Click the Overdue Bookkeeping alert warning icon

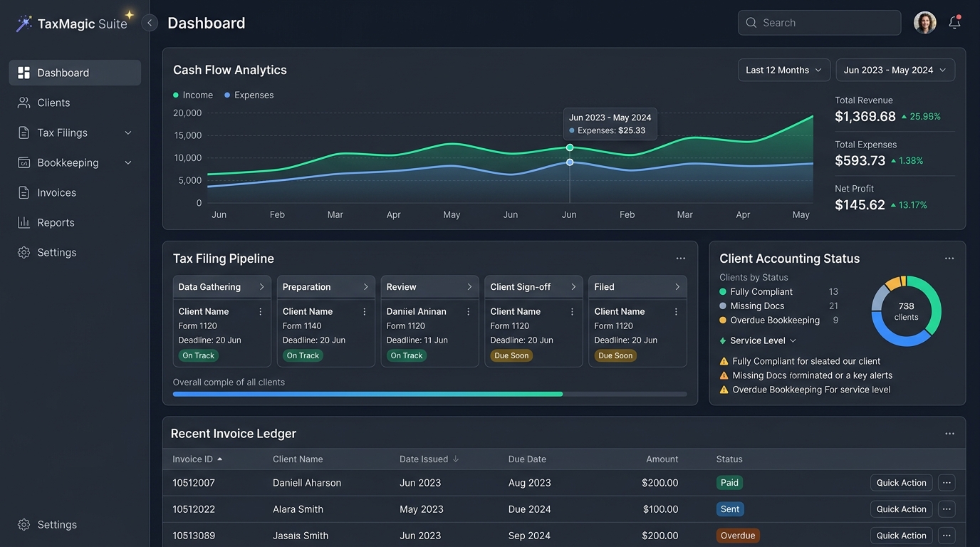click(x=724, y=390)
